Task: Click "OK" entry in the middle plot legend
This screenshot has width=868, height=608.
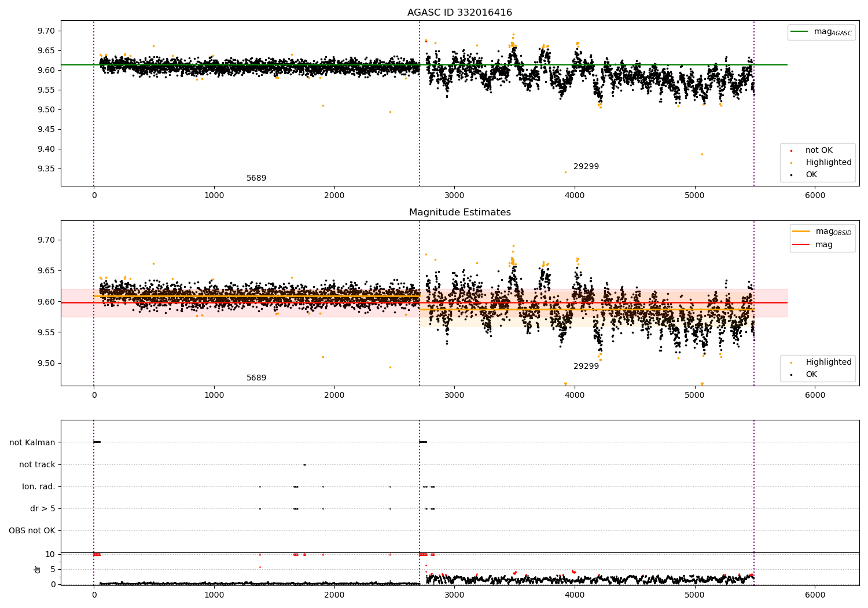Action: point(811,374)
